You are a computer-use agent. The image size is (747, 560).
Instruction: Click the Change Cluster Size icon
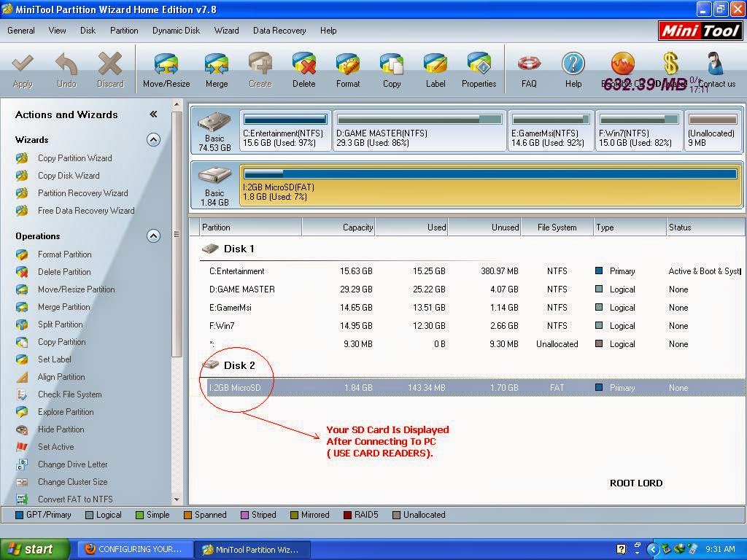(22, 482)
